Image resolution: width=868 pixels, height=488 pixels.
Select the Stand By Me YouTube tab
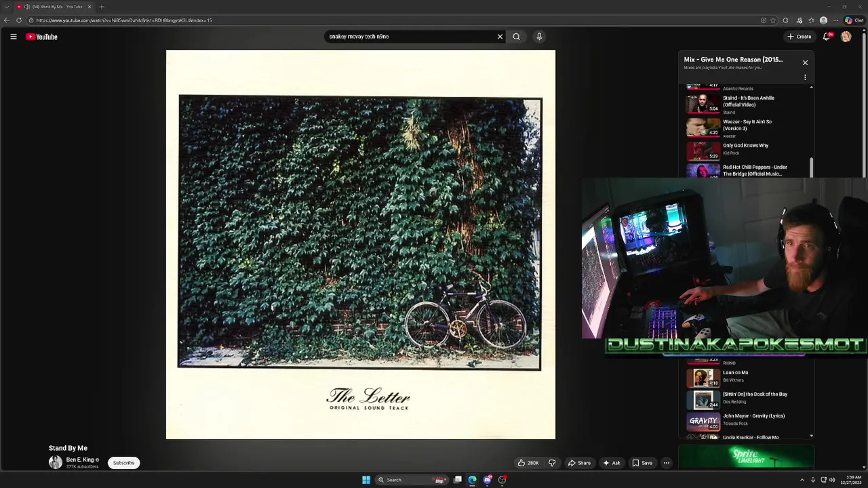(x=54, y=7)
